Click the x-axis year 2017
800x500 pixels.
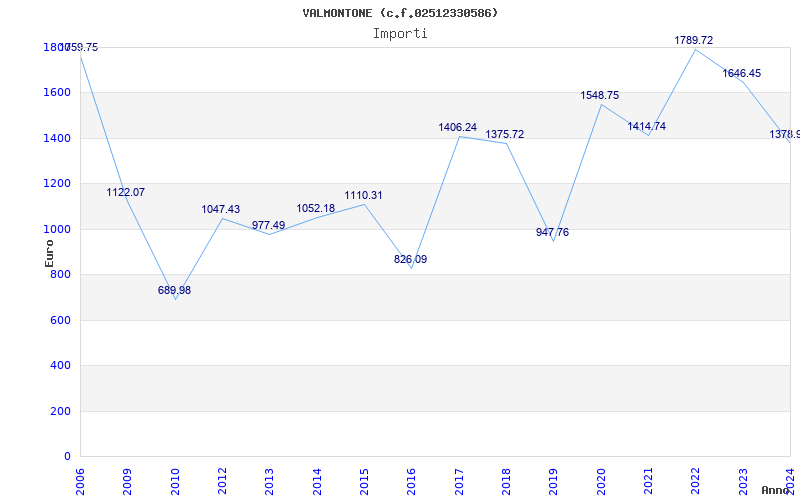459,482
